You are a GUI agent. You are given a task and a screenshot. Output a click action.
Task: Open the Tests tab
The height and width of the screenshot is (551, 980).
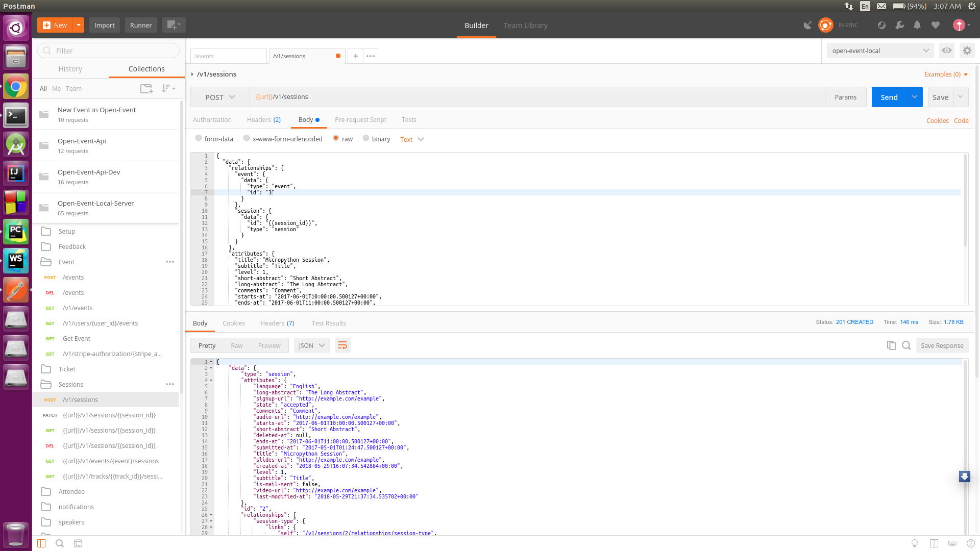[409, 120]
